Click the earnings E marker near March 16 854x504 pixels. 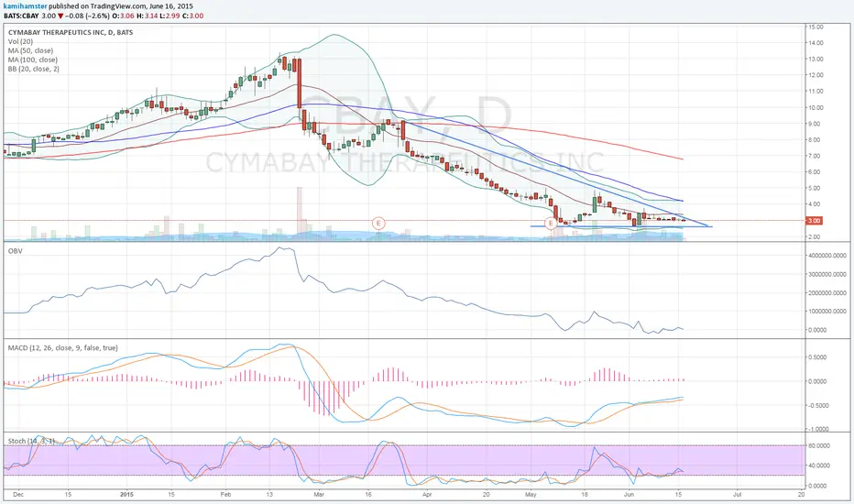click(x=378, y=223)
